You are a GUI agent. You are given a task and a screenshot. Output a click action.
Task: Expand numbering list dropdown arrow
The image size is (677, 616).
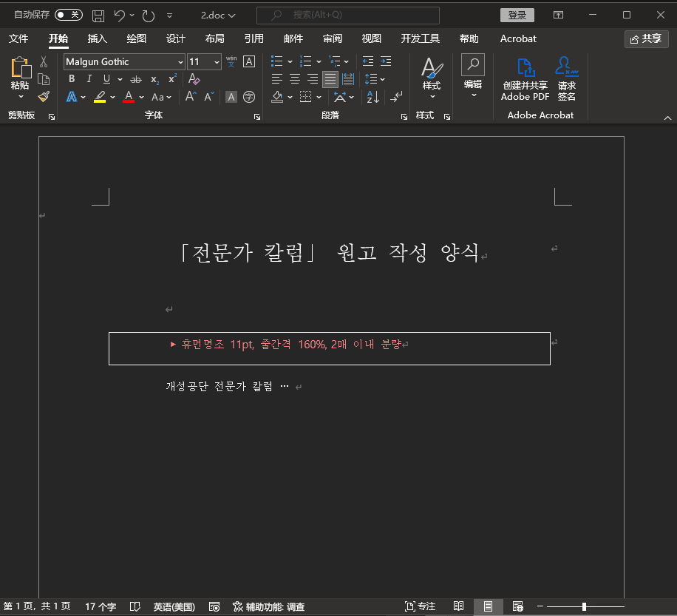click(x=319, y=62)
